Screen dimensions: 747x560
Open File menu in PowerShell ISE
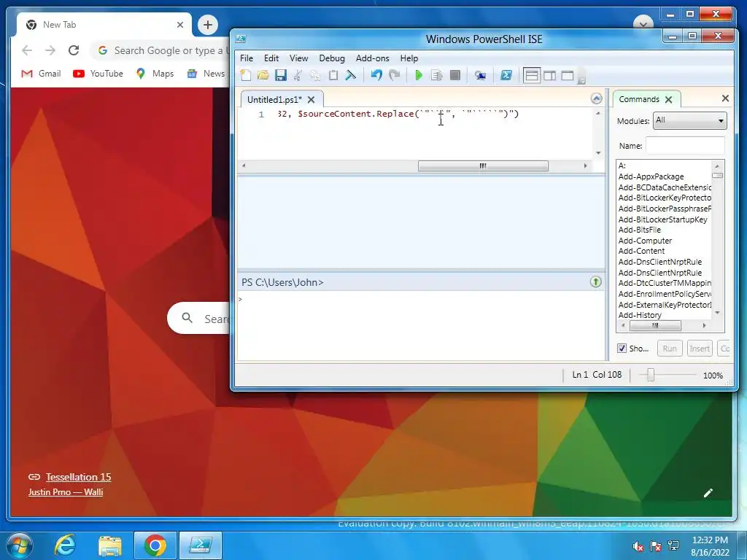(x=247, y=58)
